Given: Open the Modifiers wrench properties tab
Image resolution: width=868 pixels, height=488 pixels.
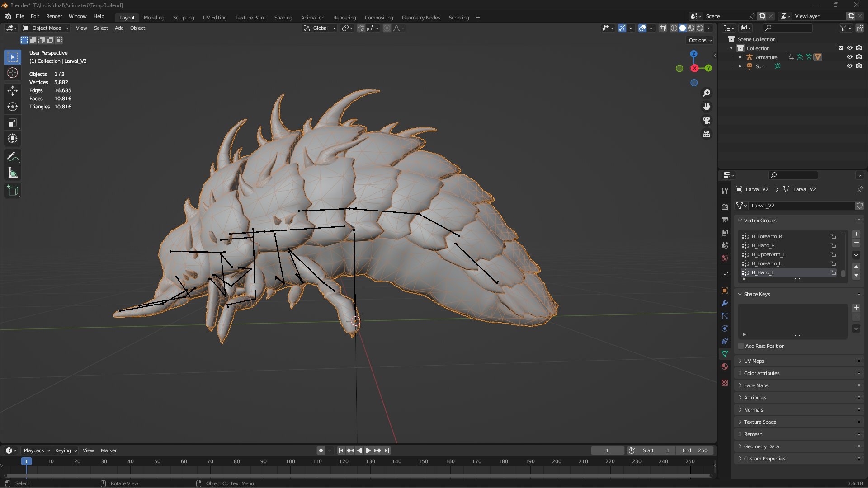Looking at the screenshot, I should tap(725, 303).
